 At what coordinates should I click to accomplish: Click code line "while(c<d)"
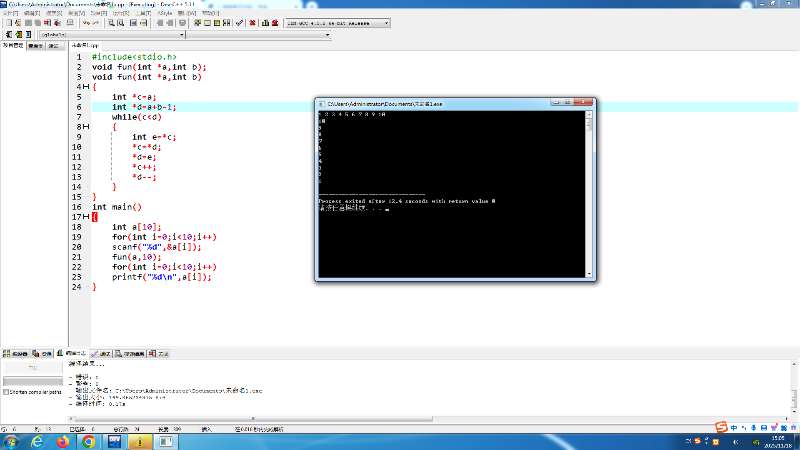pyautogui.click(x=137, y=117)
